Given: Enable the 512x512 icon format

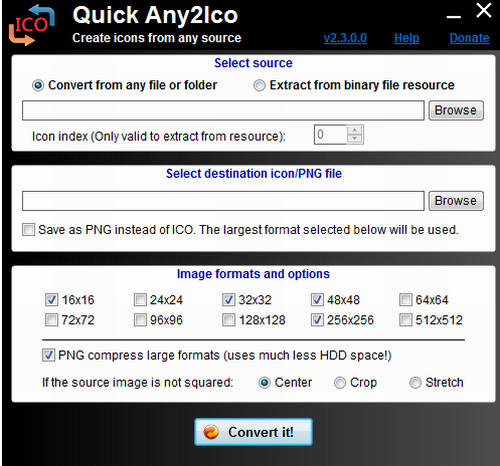Looking at the screenshot, I should tap(406, 320).
